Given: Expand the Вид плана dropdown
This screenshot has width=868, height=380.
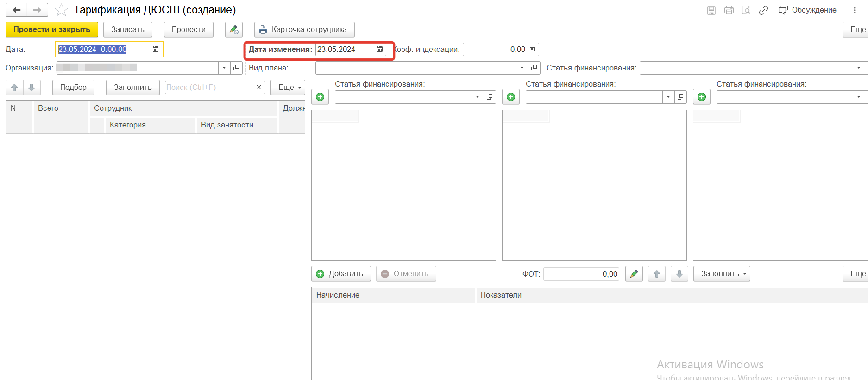Looking at the screenshot, I should [522, 68].
